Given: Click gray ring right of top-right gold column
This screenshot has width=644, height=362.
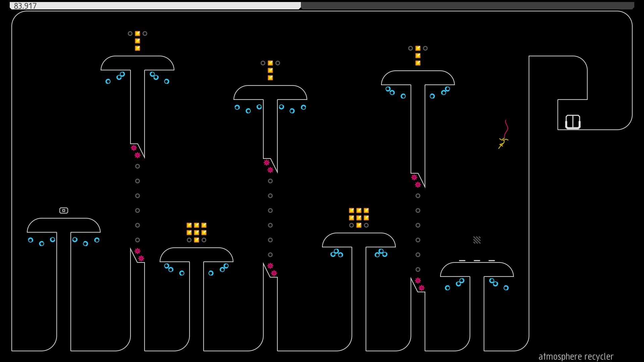Looking at the screenshot, I should pyautogui.click(x=425, y=48).
